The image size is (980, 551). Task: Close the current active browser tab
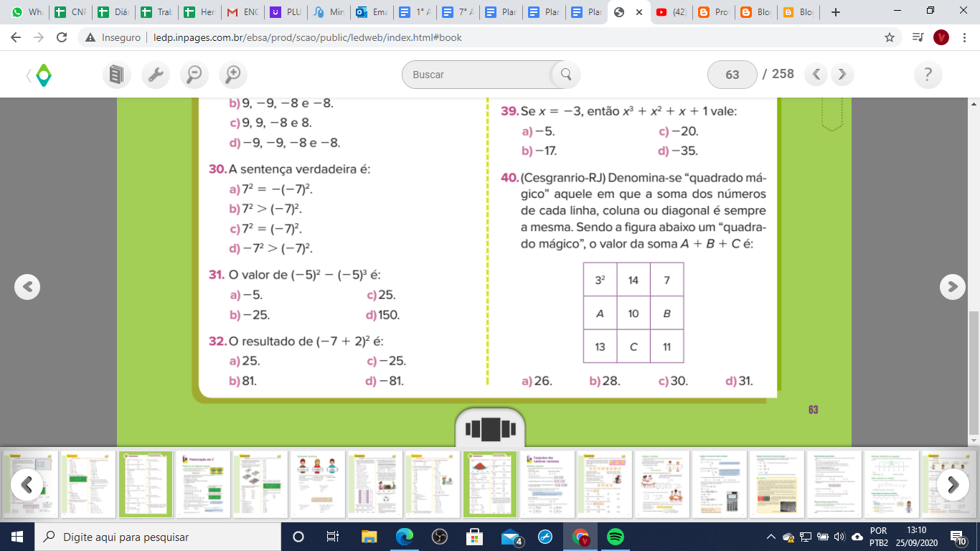click(639, 12)
